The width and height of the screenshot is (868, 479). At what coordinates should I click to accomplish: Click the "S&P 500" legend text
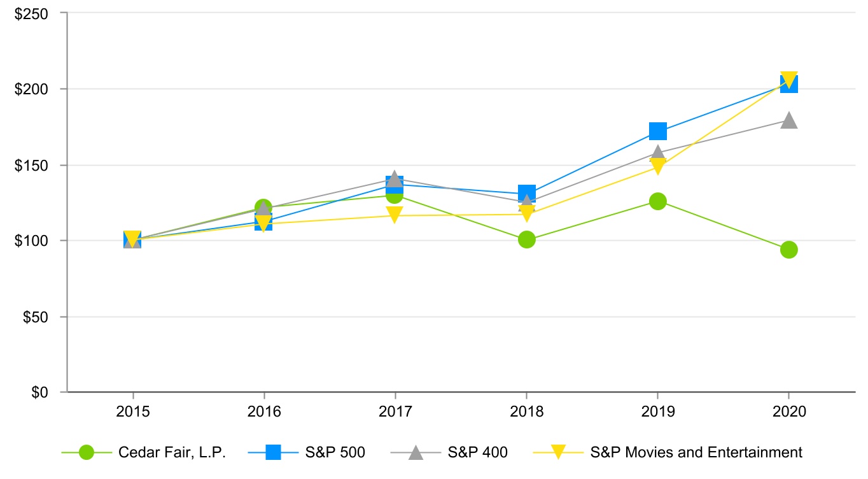335,452
